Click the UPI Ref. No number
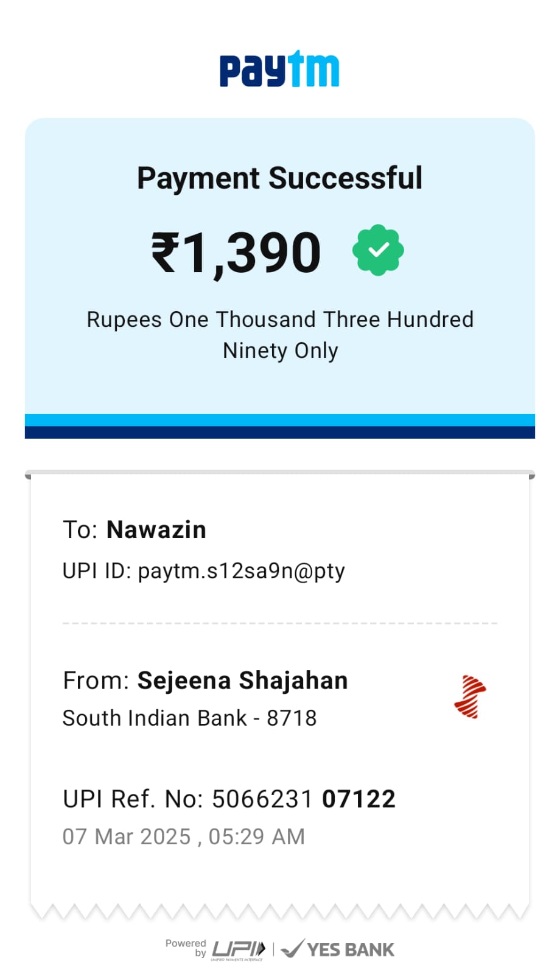This screenshot has width=560, height=974. coord(303,799)
